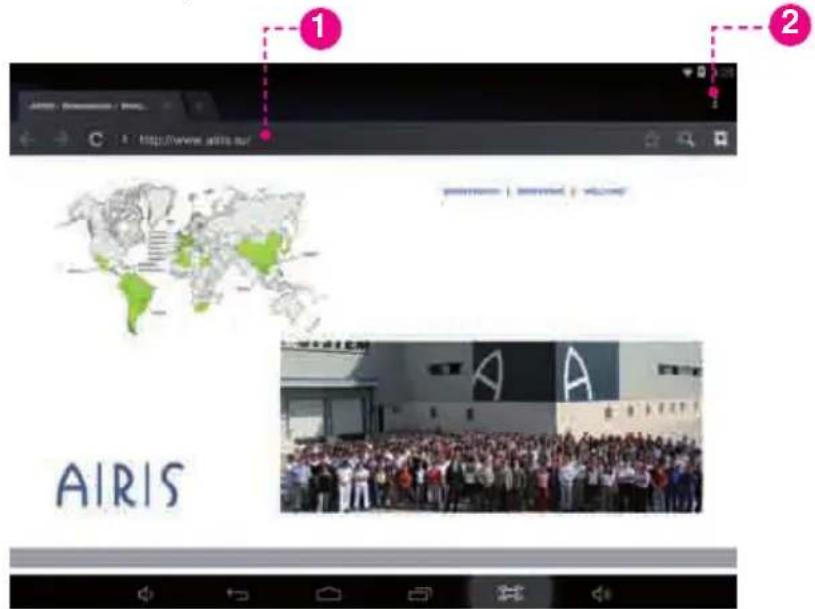
Task: Open the middle language link on page
Action: (541, 191)
